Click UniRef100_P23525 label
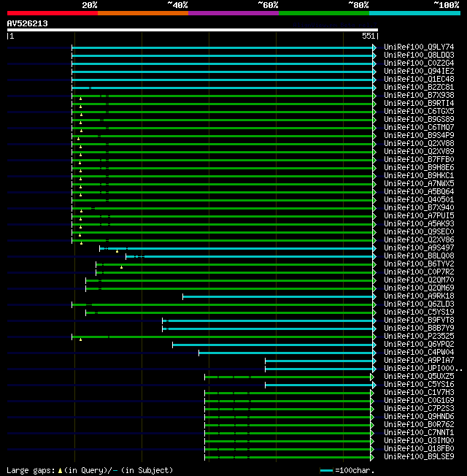467x476 pixels. [419, 337]
